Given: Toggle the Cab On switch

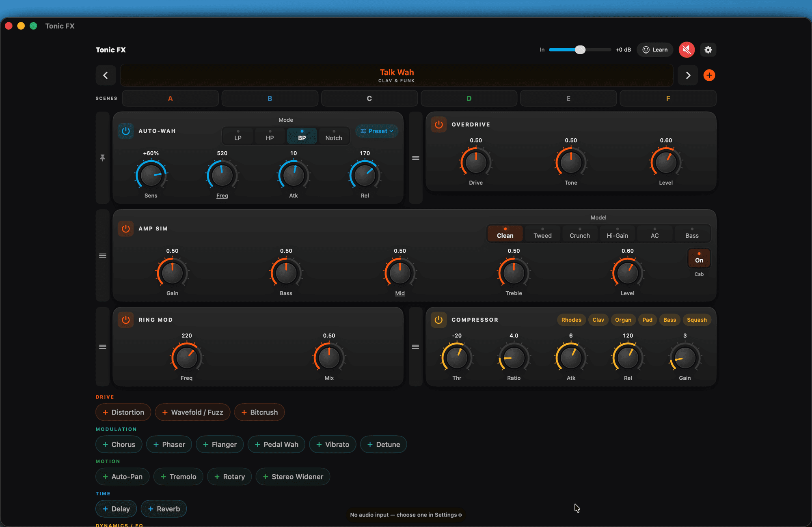Looking at the screenshot, I should point(699,258).
